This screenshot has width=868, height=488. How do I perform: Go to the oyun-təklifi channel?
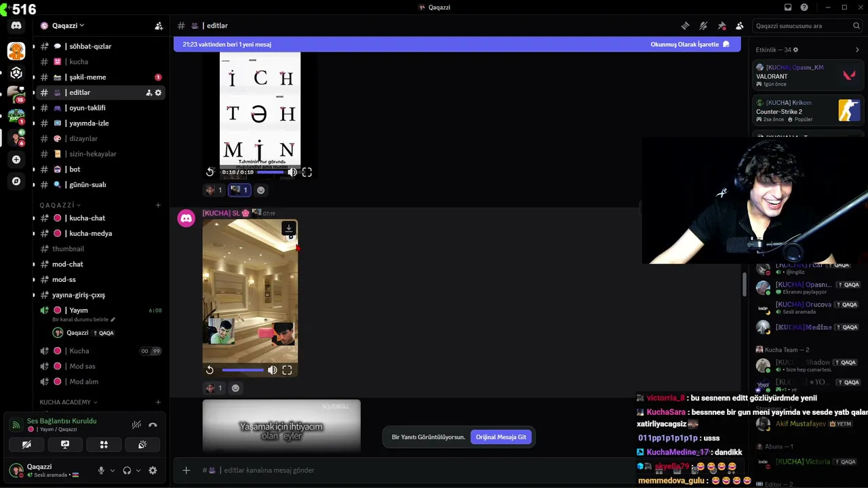pyautogui.click(x=100, y=108)
